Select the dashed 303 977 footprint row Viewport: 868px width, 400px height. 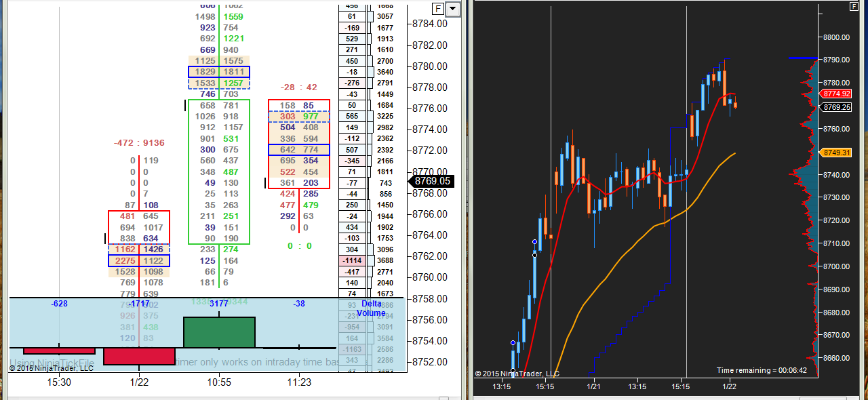[299, 117]
